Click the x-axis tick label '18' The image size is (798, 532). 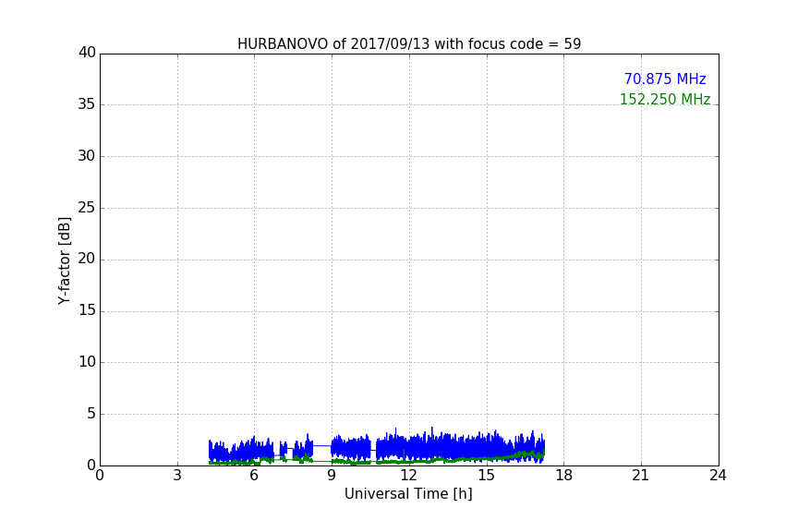click(x=563, y=476)
